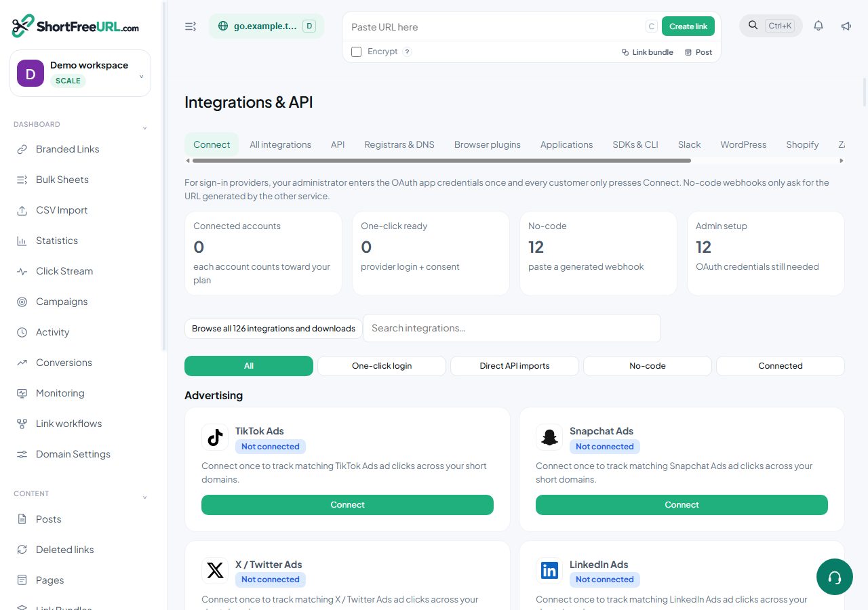
Task: Open the announcements megaphone icon
Action: 846,26
